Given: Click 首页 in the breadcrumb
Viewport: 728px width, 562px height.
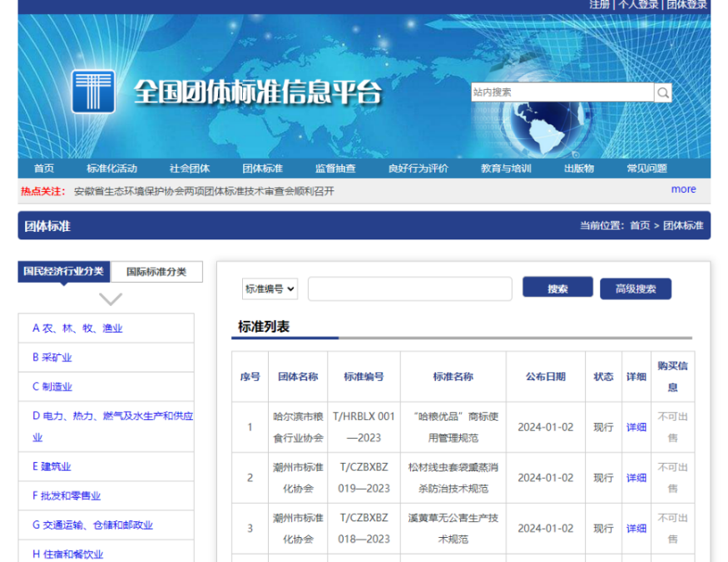Looking at the screenshot, I should pos(640,225).
